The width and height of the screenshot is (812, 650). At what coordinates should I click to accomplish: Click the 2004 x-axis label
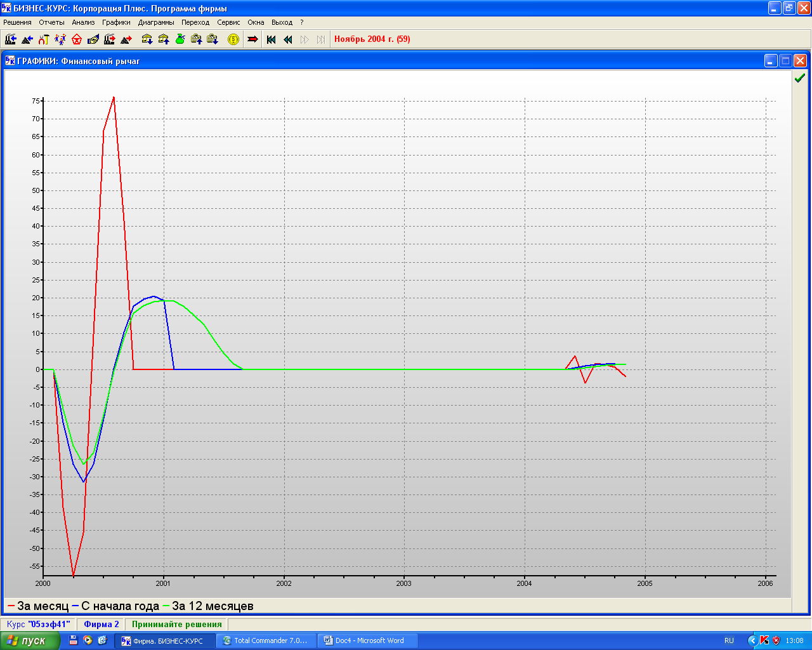(524, 583)
